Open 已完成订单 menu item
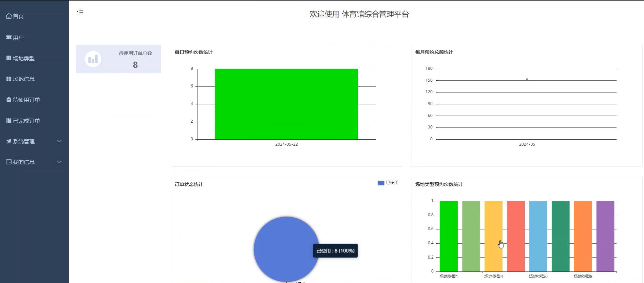 35,121
